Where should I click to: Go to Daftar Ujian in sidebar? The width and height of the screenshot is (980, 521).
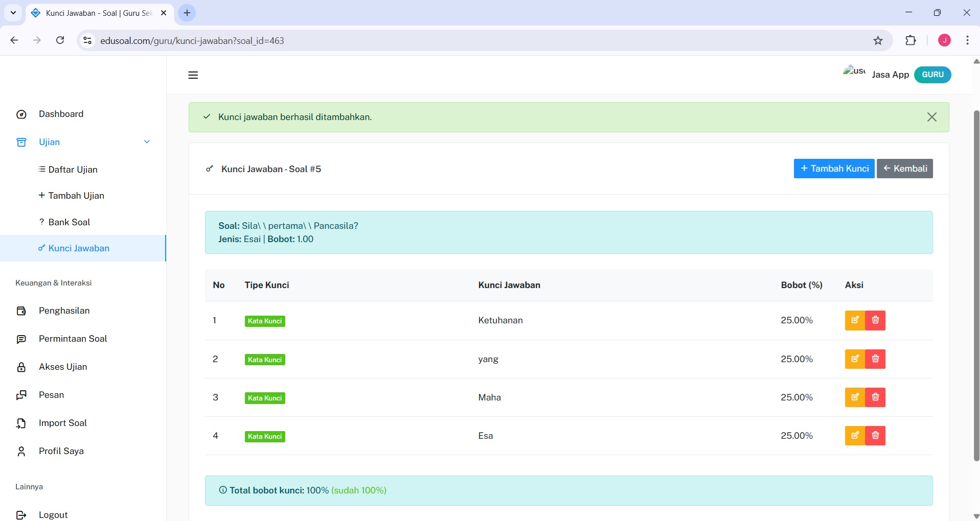pos(73,170)
